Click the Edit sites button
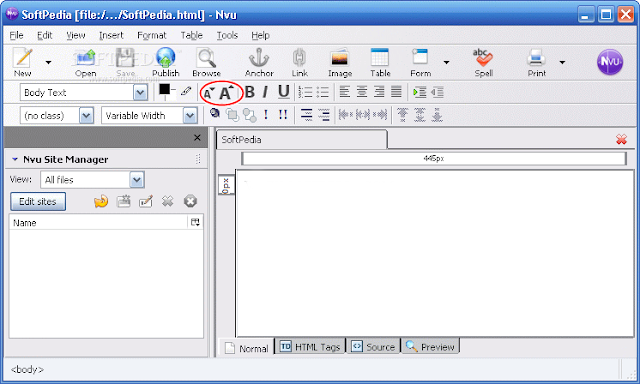Screen dimensions: 640x384 (x=38, y=202)
